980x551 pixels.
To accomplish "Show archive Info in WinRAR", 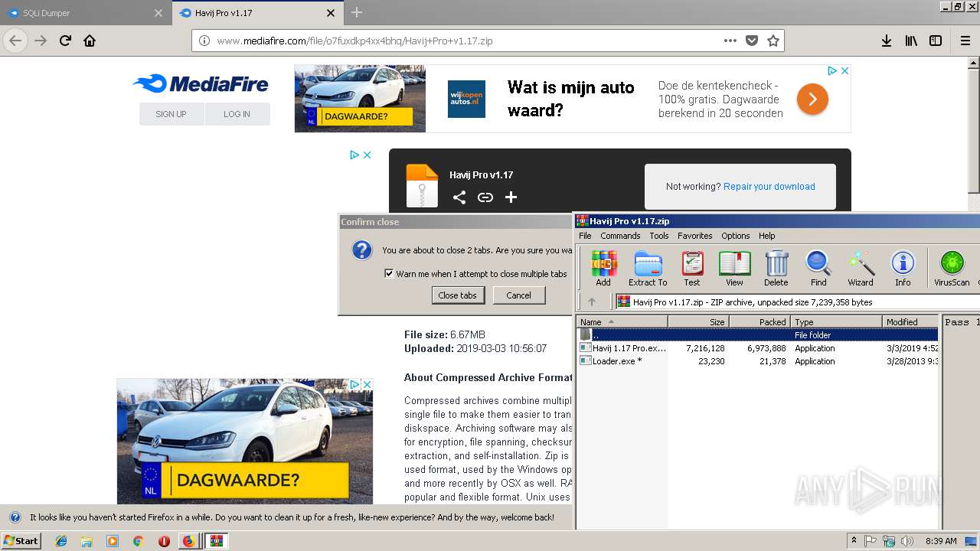I will [x=903, y=269].
